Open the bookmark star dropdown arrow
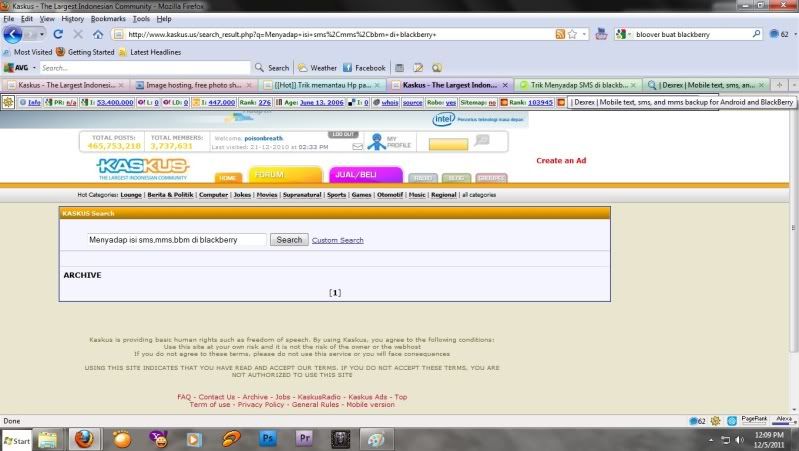This screenshot has height=451, width=799. 584,34
